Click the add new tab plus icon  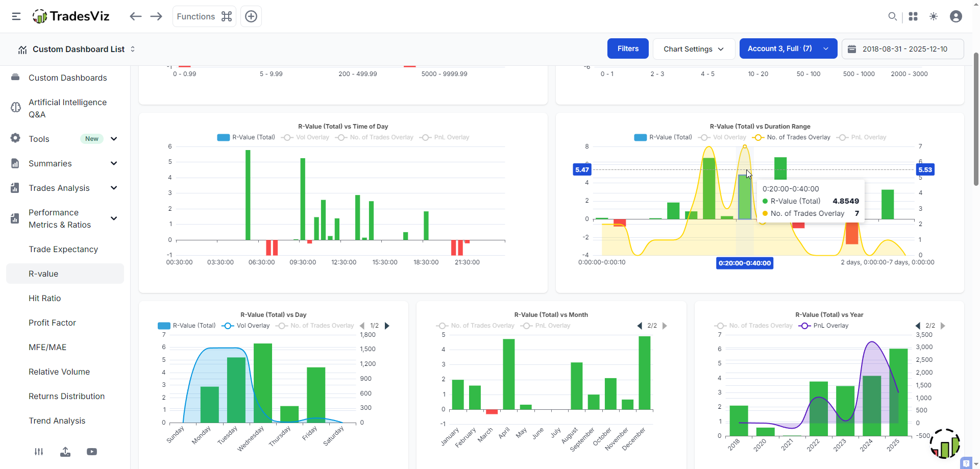coord(251,16)
